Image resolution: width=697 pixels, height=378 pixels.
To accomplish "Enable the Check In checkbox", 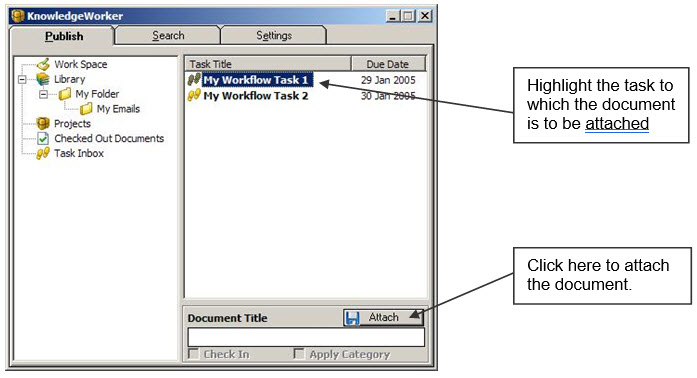I will (x=193, y=354).
